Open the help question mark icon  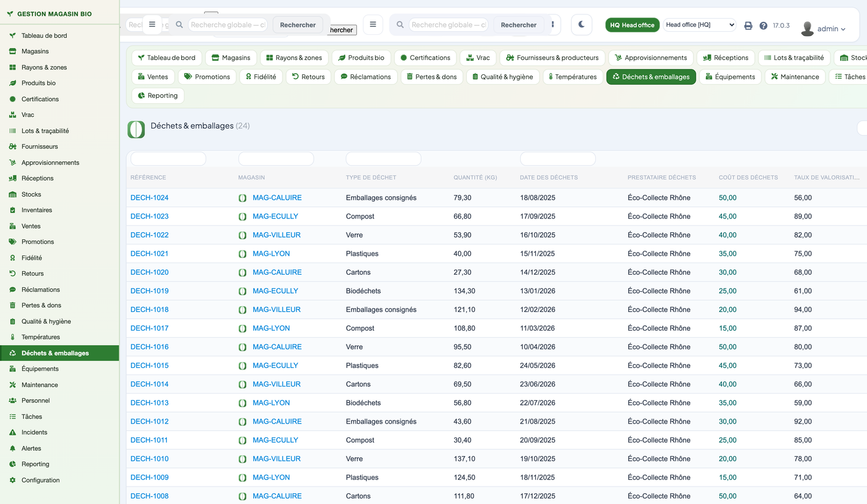763,26
